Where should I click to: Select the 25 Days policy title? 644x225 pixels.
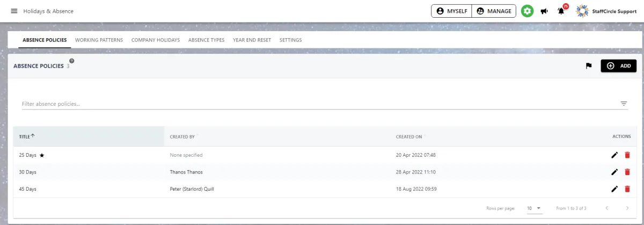tap(27, 155)
